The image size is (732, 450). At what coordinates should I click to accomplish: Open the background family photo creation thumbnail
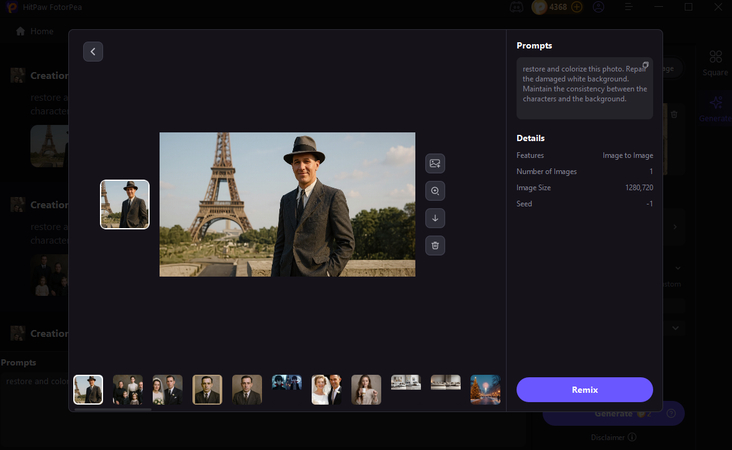49,275
